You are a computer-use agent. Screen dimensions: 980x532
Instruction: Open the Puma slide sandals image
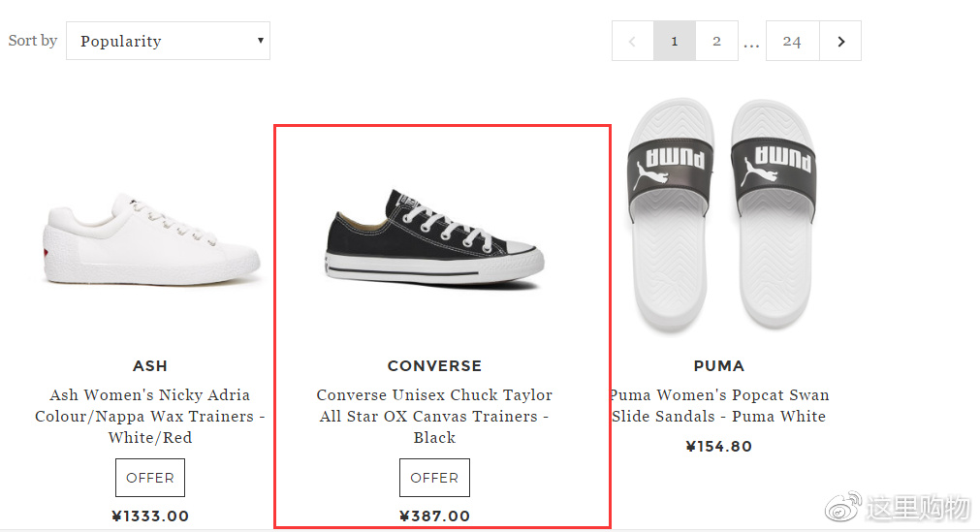pos(721,214)
